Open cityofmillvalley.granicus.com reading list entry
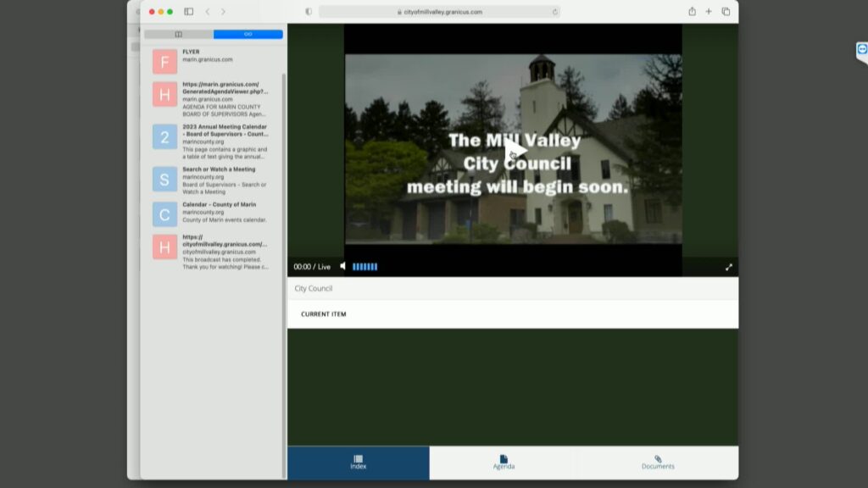868x488 pixels. [x=213, y=252]
